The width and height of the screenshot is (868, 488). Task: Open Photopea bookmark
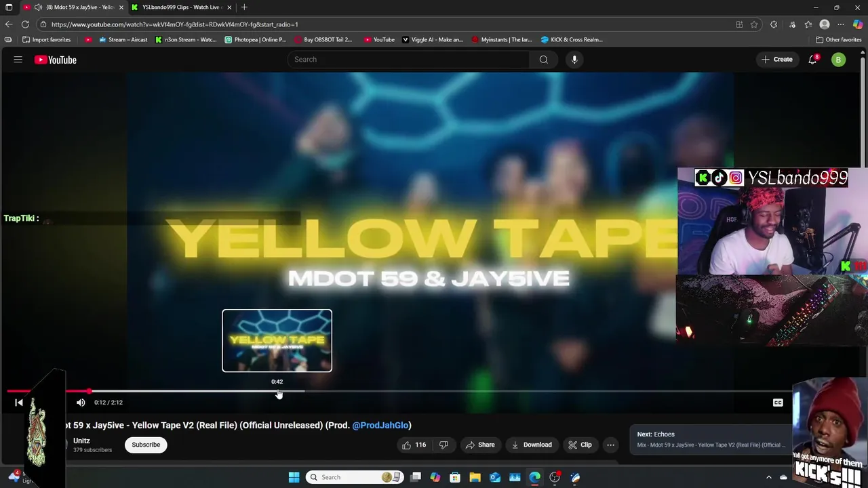pos(256,40)
